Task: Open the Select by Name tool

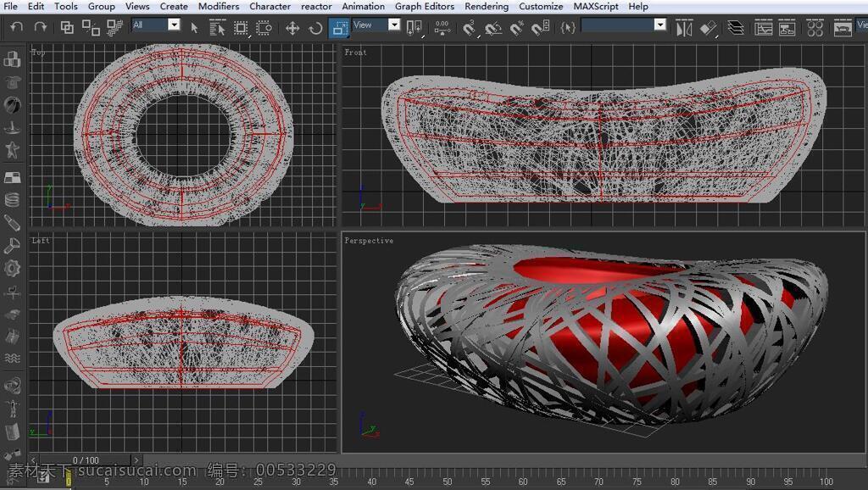Action: [217, 28]
